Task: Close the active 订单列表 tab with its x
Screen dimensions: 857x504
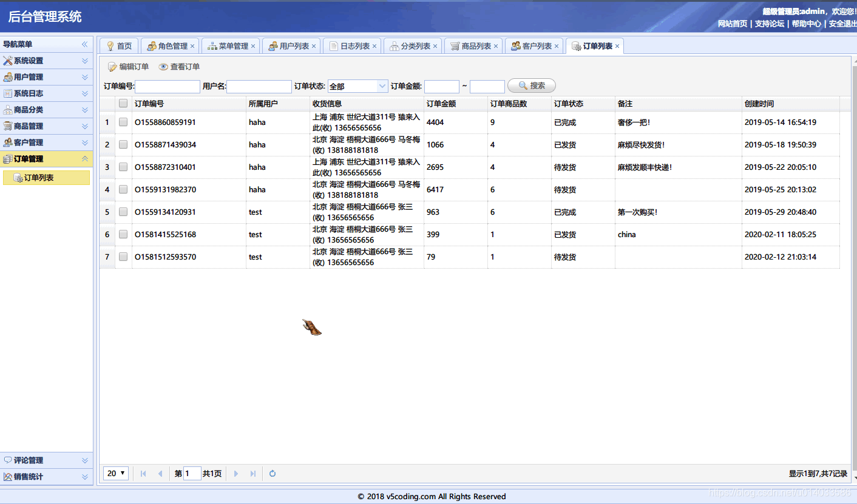Action: coord(617,46)
